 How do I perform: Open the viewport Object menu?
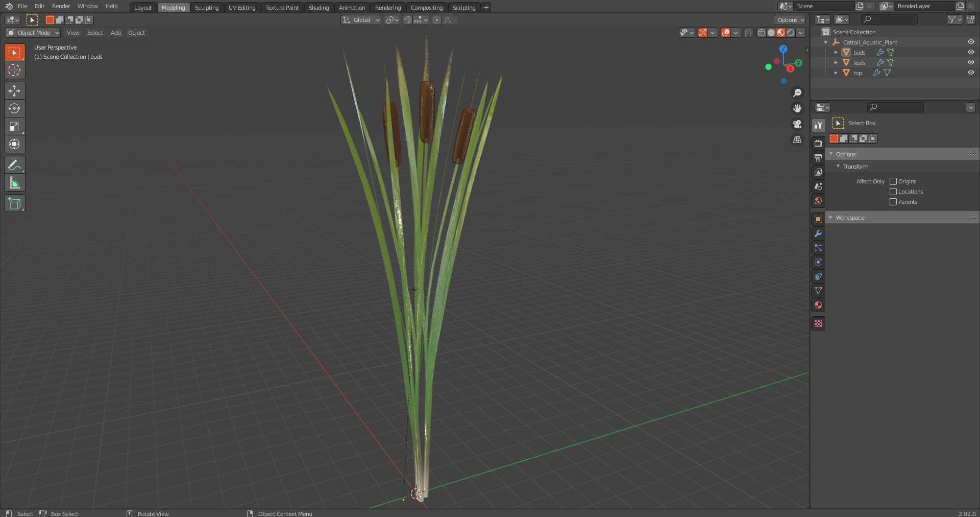[136, 33]
